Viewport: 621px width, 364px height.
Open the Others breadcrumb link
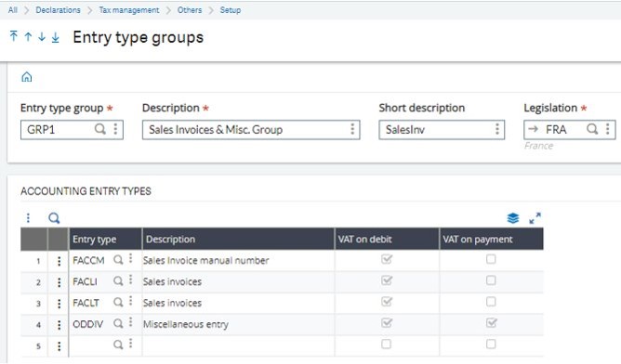[190, 10]
